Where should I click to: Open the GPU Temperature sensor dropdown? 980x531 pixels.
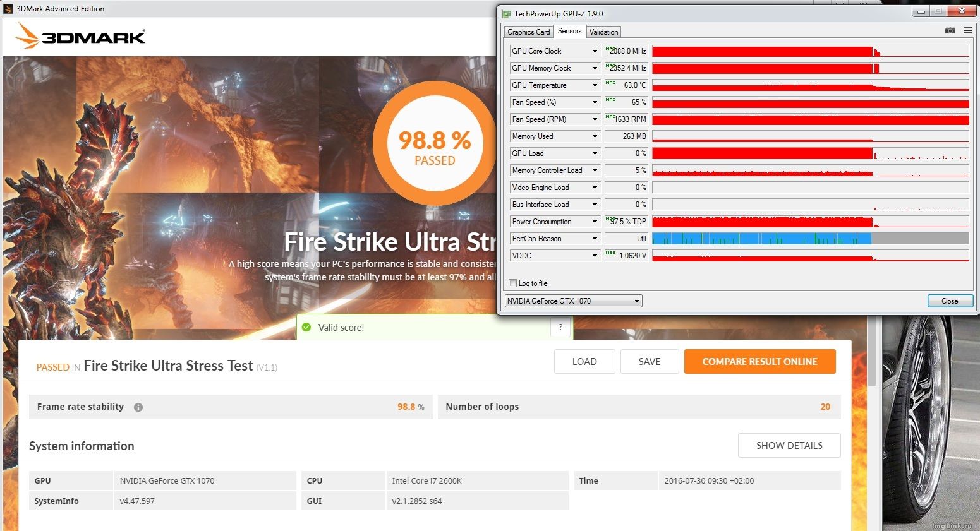point(594,85)
